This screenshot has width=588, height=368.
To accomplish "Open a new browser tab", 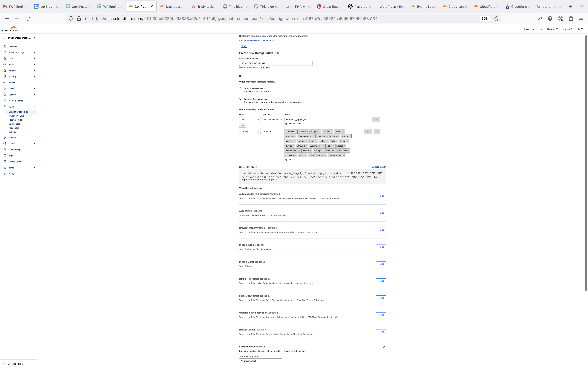I will click(571, 7).
